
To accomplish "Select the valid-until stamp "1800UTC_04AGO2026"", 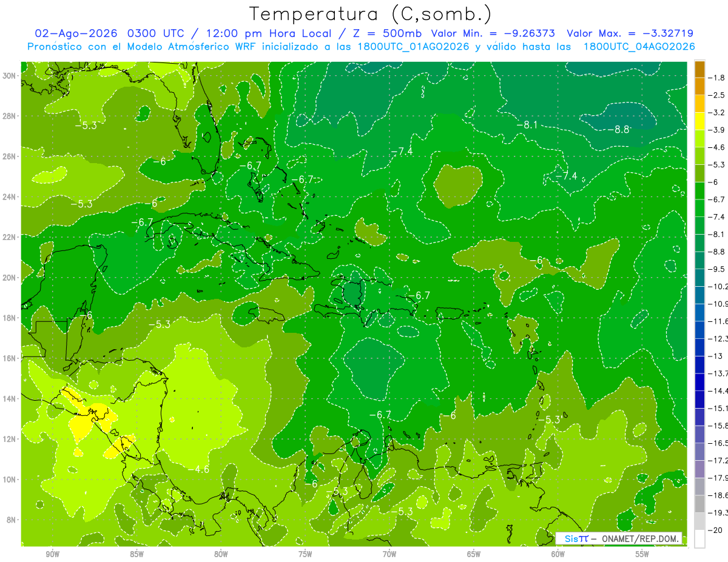I will point(639,47).
